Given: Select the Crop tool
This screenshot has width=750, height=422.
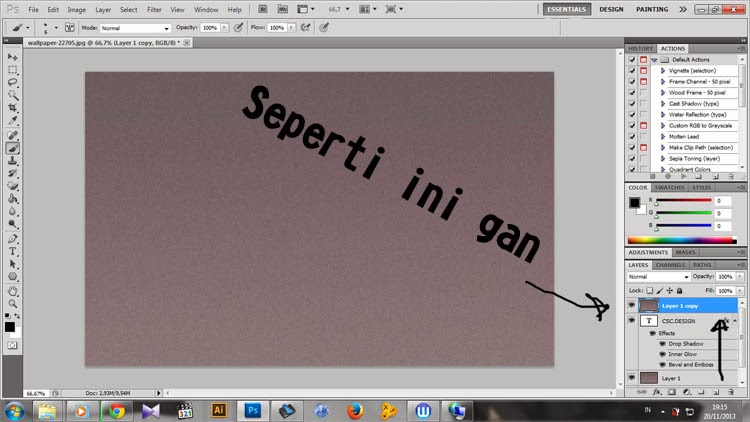Looking at the screenshot, I should 12,108.
